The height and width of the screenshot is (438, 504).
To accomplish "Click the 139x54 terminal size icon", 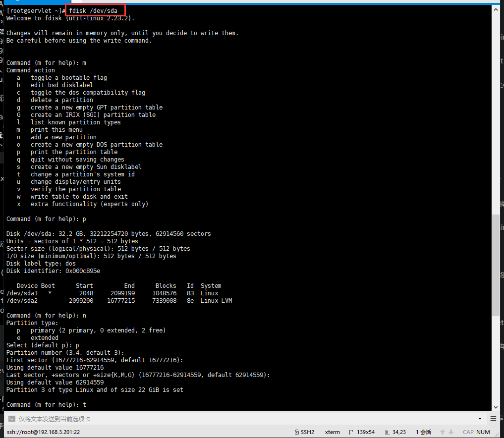I will point(351,432).
